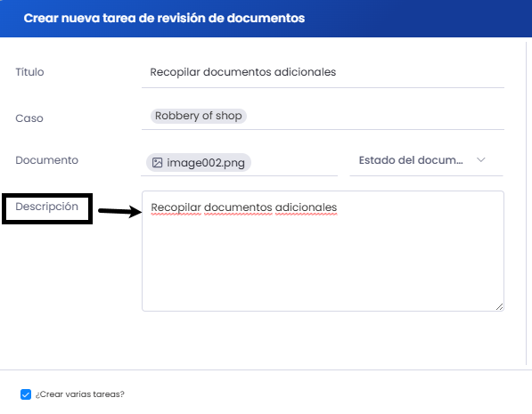Click inside the Descripción text area

323,251
